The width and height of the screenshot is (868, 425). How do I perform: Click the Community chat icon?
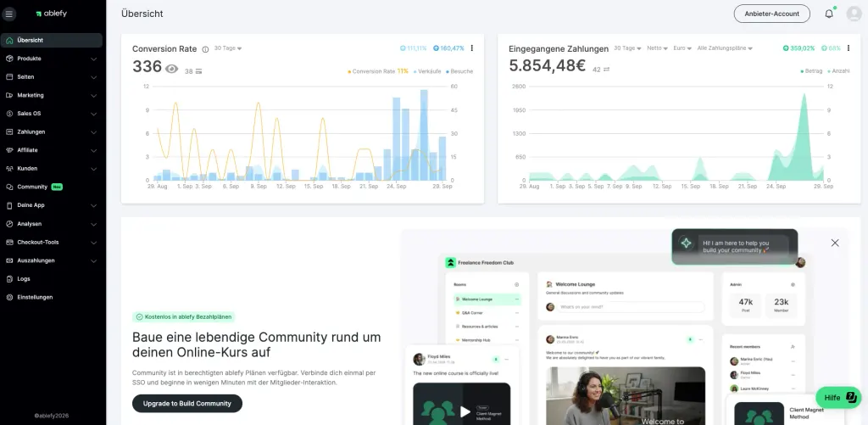(9, 187)
